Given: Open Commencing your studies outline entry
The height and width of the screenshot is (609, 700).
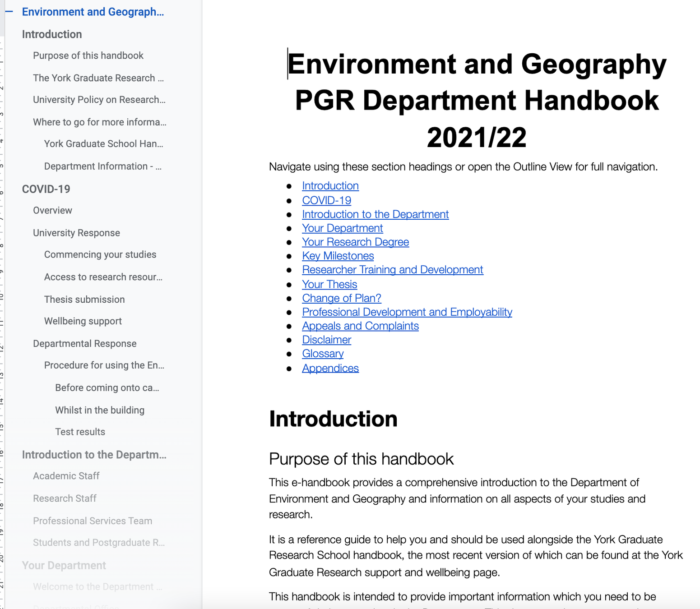Looking at the screenshot, I should tap(100, 255).
